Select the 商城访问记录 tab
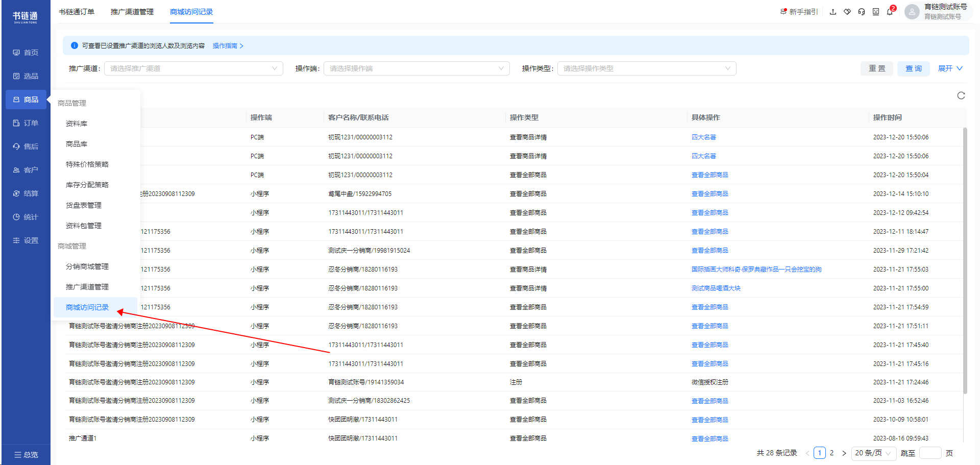980x465 pixels. (x=191, y=12)
